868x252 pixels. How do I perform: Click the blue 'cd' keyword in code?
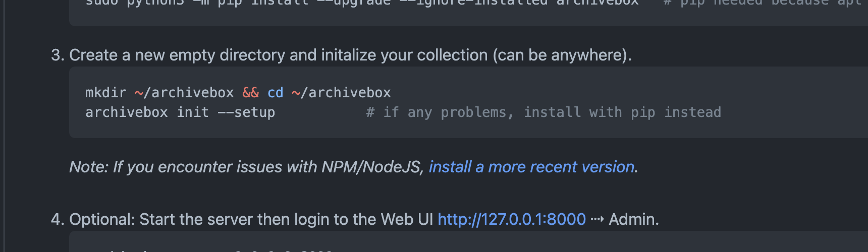click(275, 93)
